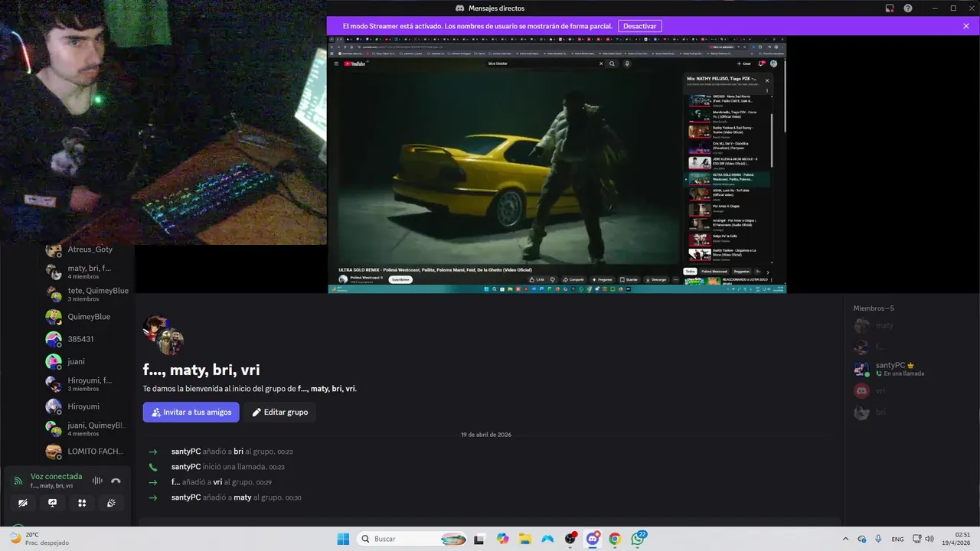Open the activities launcher icon
The height and width of the screenshot is (551, 980).
pos(82,503)
